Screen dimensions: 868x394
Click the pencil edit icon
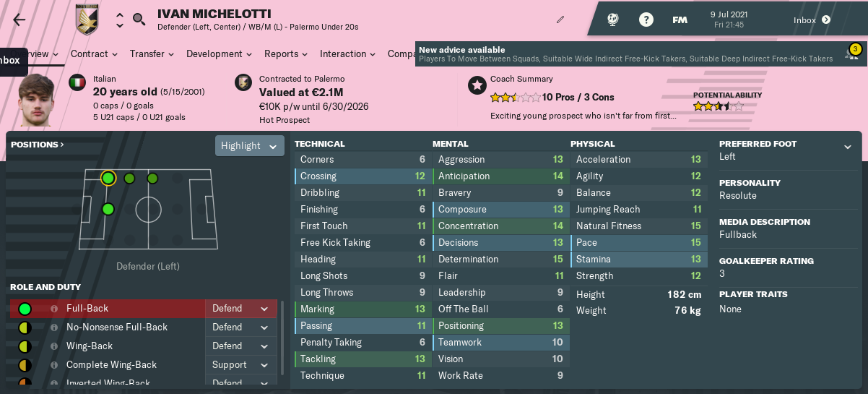(560, 20)
